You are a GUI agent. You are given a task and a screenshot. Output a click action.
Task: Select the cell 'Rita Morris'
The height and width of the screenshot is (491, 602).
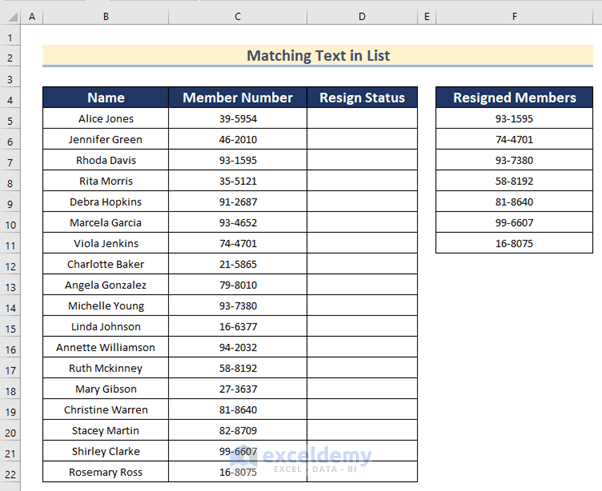tap(106, 181)
